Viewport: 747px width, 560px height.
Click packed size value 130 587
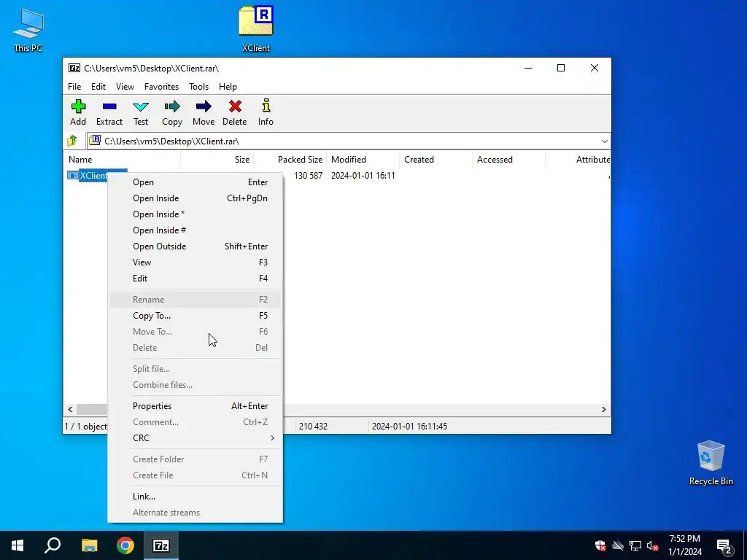308,176
